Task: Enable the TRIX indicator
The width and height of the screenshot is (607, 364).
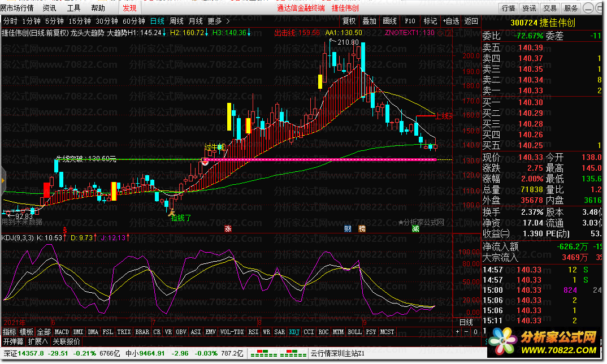Action: 124,332
